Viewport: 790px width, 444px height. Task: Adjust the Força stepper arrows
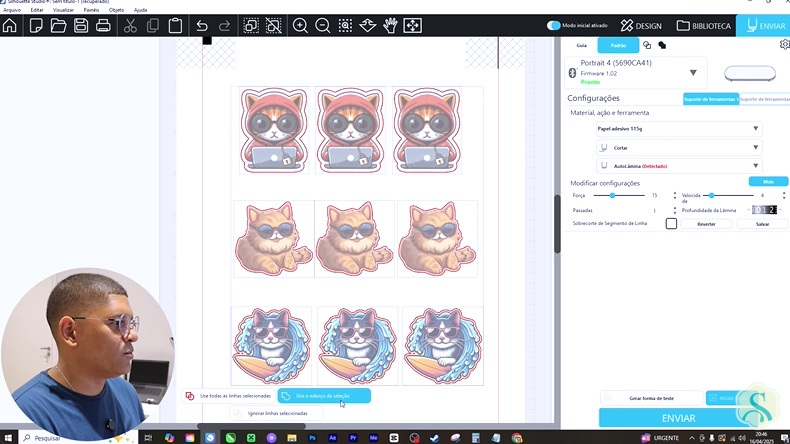675,195
